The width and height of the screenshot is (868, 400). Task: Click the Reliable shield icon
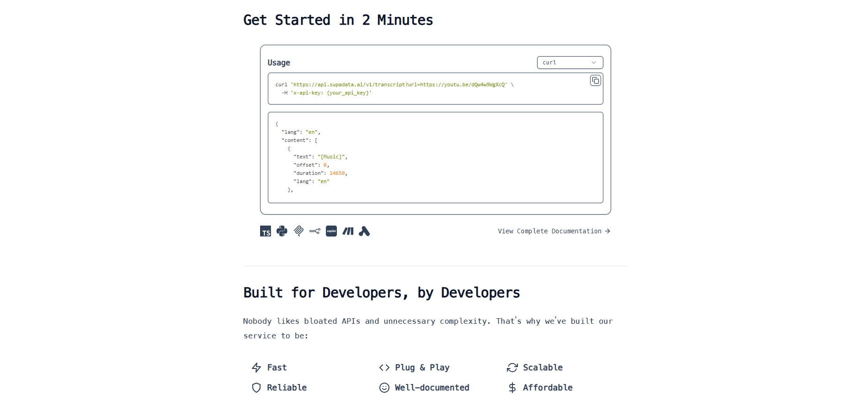pos(256,388)
